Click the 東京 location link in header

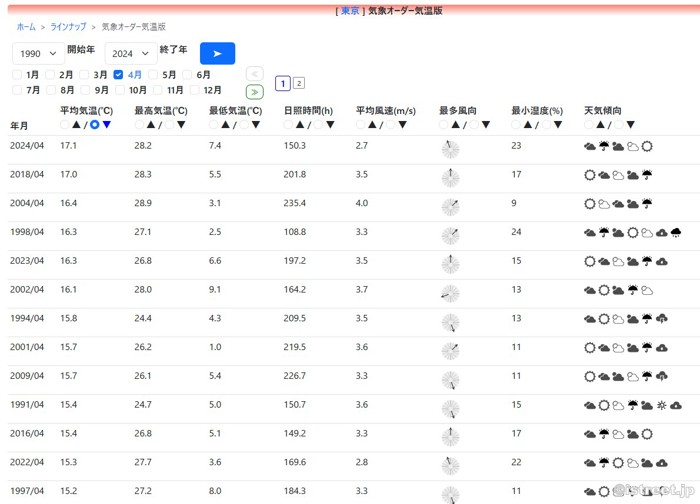[x=350, y=10]
